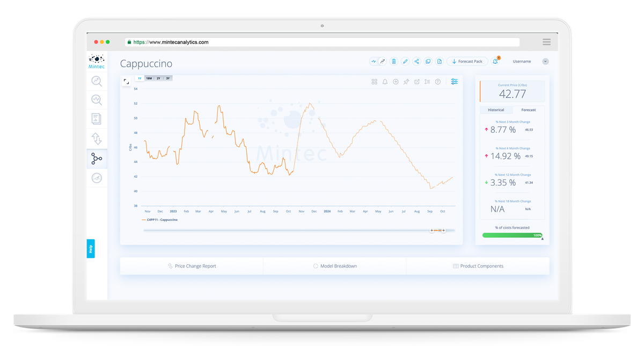
Task: Expand the Username account dropdown
Action: click(x=522, y=61)
